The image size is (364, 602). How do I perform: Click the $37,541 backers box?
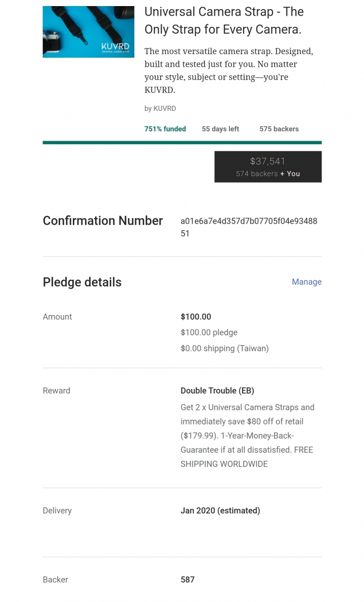point(268,166)
